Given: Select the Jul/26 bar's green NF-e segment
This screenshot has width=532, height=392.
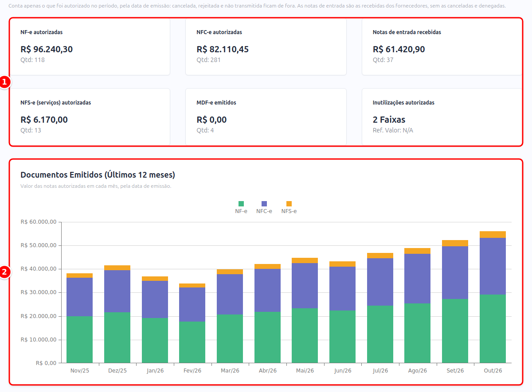Looking at the screenshot, I should (x=380, y=334).
